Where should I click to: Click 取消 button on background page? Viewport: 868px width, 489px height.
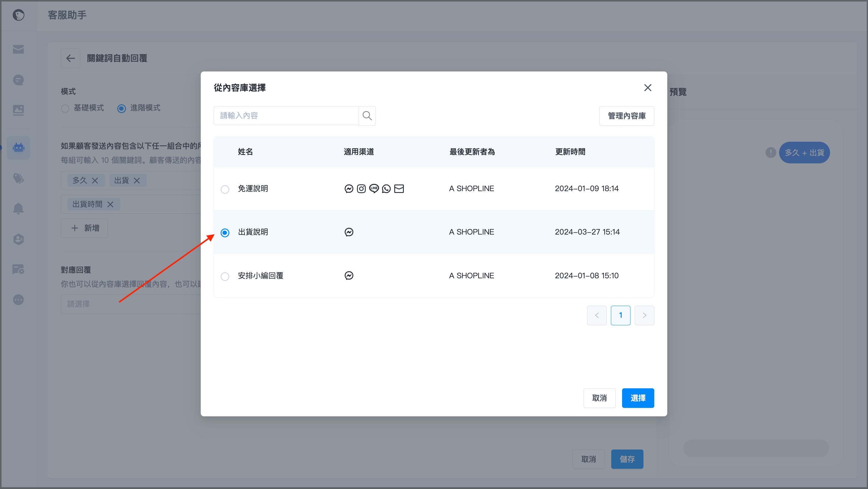[588, 459]
